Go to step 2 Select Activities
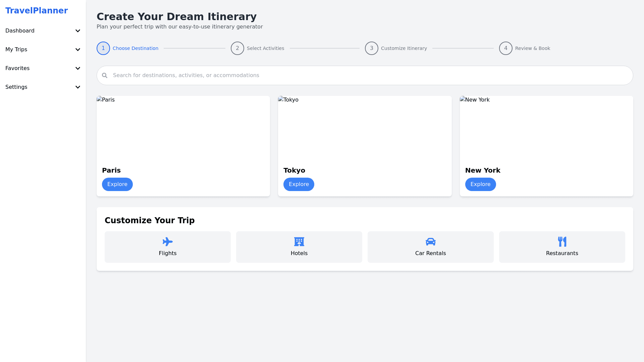The width and height of the screenshot is (644, 362). (237, 48)
